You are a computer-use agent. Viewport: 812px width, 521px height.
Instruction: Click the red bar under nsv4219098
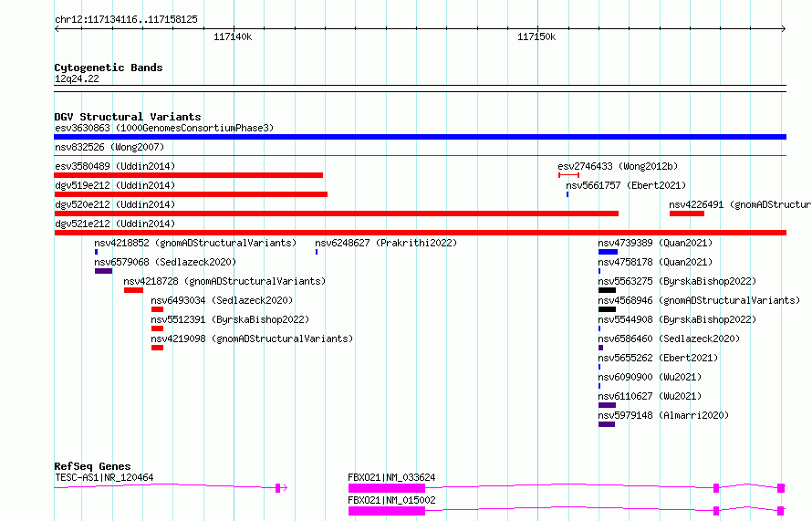(x=158, y=348)
